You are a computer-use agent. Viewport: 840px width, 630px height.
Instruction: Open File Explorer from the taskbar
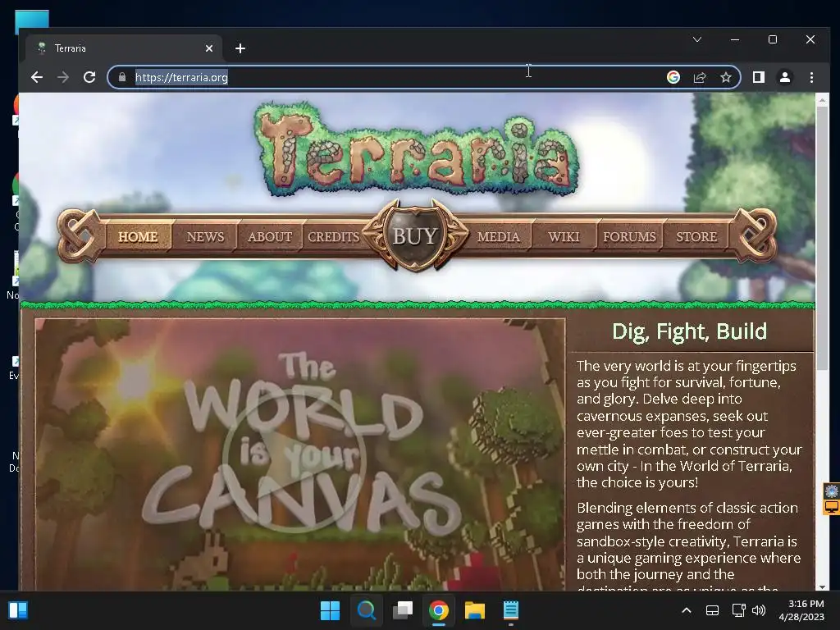coord(475,610)
